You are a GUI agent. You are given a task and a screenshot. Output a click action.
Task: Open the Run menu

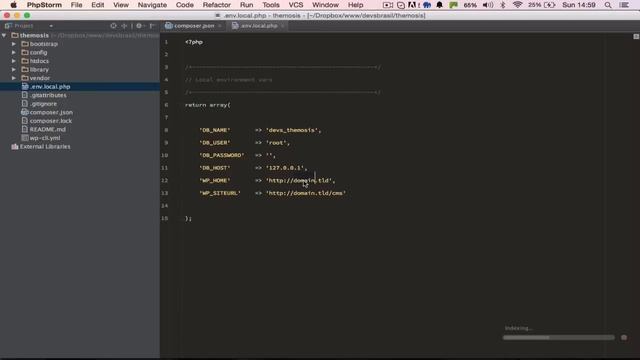click(247, 5)
